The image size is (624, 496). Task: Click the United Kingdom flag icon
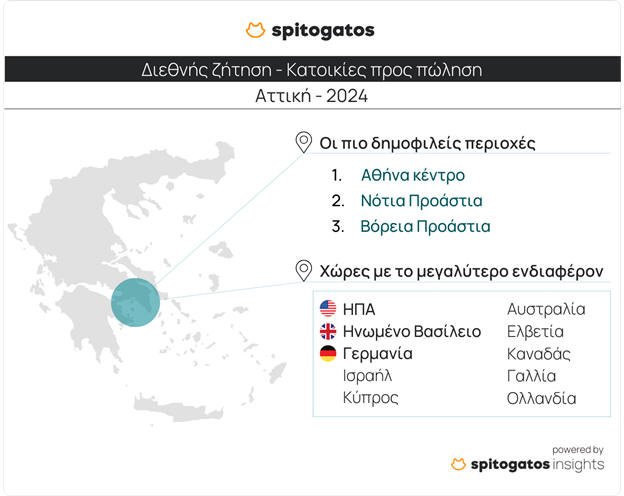[x=327, y=331]
